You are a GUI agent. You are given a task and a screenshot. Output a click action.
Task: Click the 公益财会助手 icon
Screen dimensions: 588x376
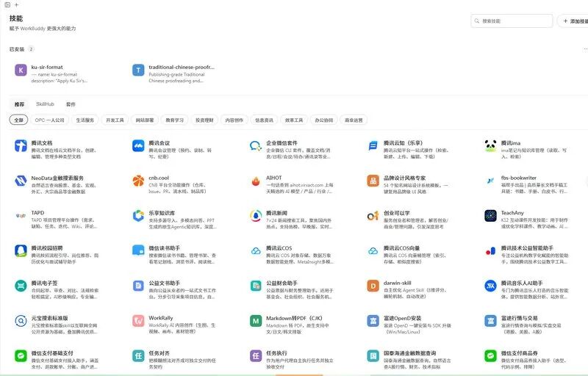tap(256, 286)
